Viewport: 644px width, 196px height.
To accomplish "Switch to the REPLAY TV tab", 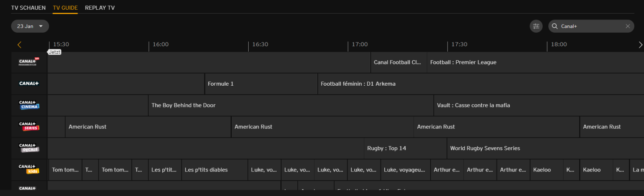I will coord(100,8).
